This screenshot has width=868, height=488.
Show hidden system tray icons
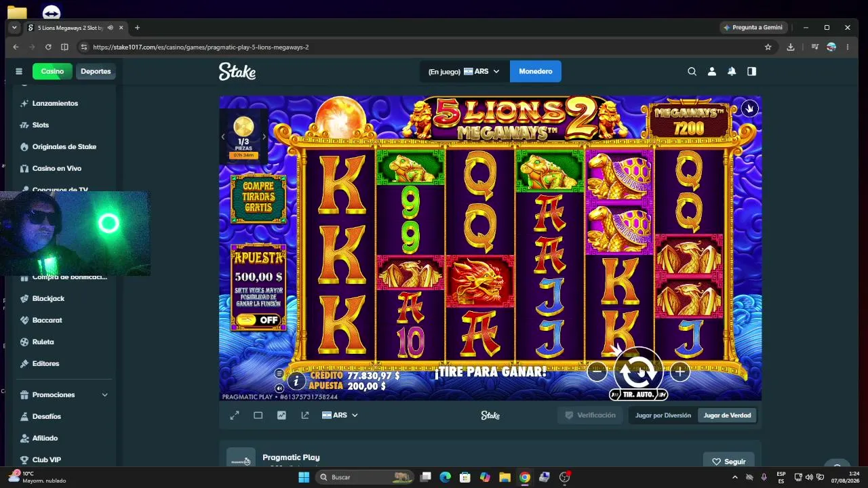tap(734, 477)
